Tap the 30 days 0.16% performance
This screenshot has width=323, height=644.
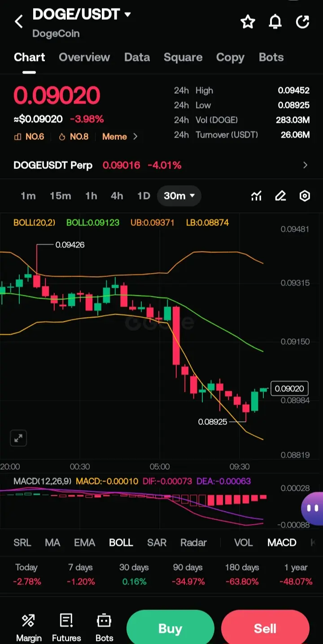tap(134, 575)
